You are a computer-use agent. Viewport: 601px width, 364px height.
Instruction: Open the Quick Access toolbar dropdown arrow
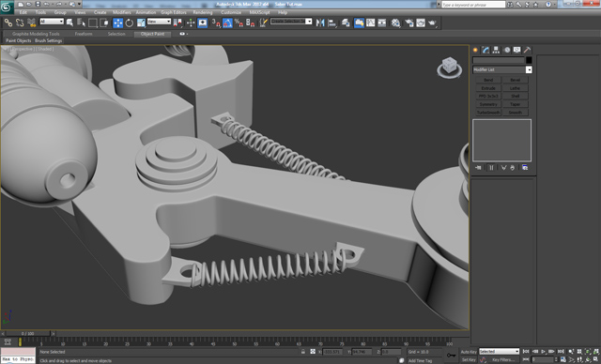click(x=79, y=4)
